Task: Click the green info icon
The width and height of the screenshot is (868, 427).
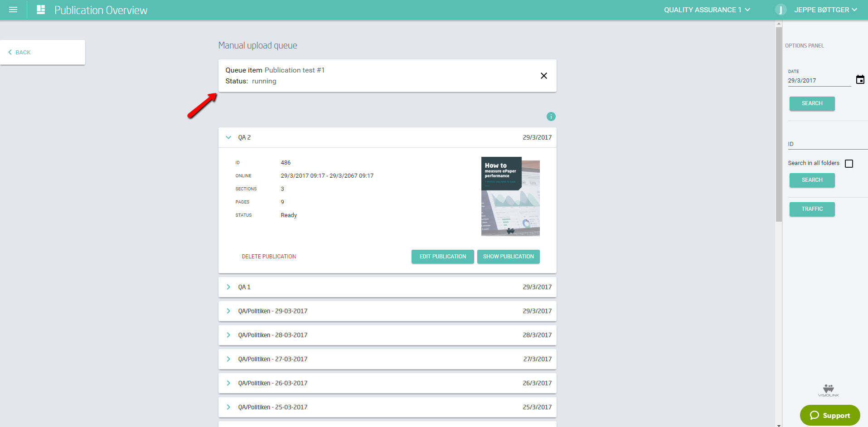Action: click(551, 116)
